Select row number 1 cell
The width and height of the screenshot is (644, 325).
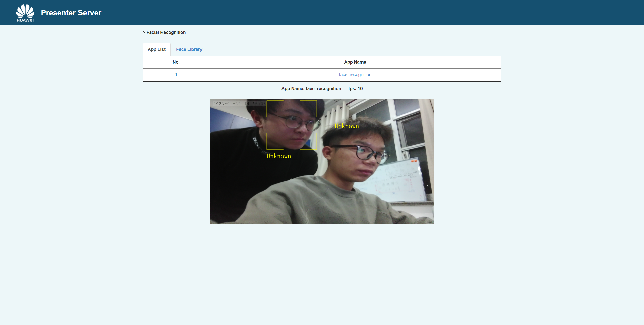pyautogui.click(x=176, y=75)
